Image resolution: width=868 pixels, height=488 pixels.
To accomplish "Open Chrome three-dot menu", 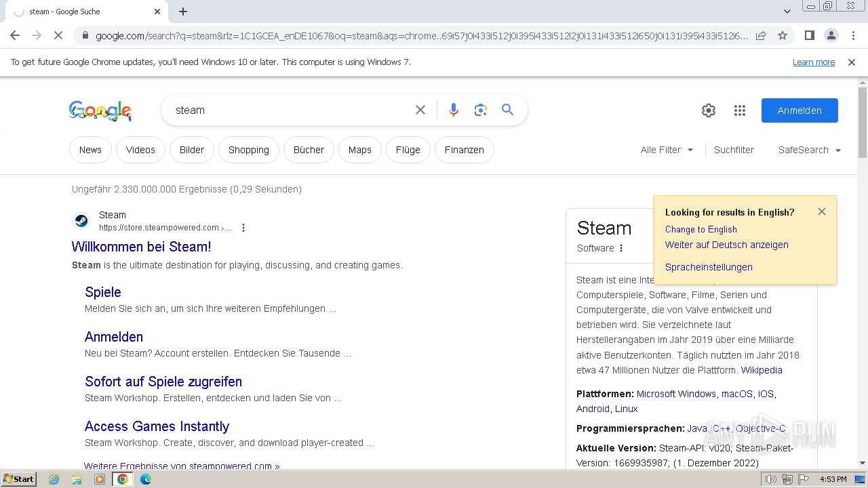I will pyautogui.click(x=852, y=35).
